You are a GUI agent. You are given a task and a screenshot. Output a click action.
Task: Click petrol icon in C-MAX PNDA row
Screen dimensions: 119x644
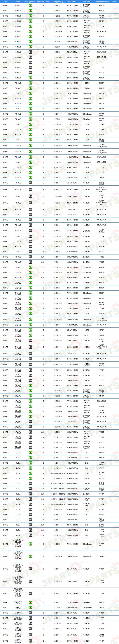tap(30, 37)
